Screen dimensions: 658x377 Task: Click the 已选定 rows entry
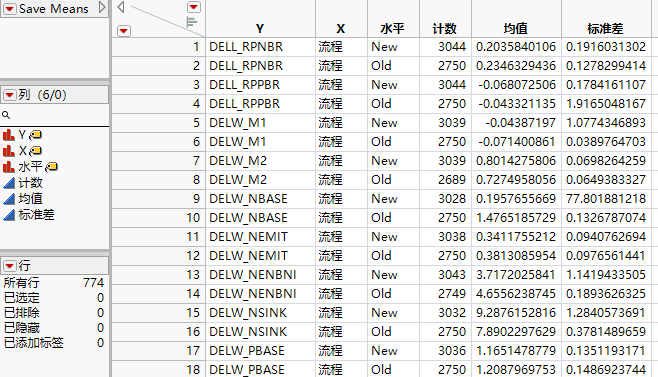click(x=54, y=298)
